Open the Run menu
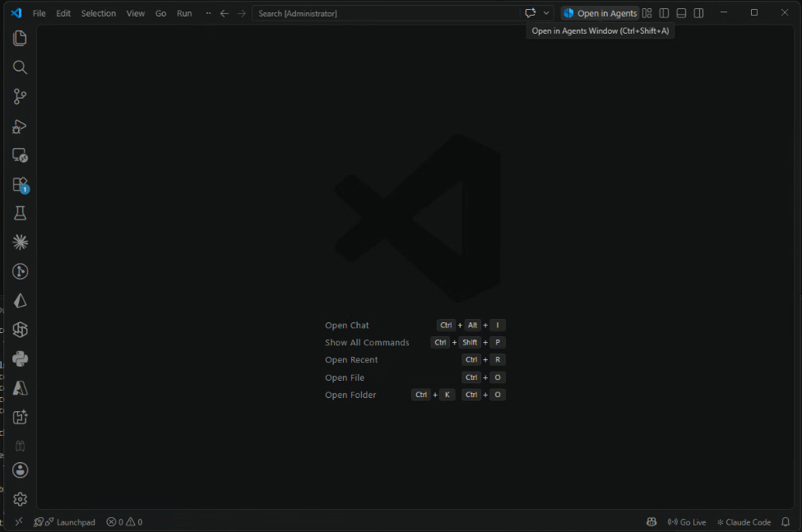The width and height of the screenshot is (802, 532). 184,13
